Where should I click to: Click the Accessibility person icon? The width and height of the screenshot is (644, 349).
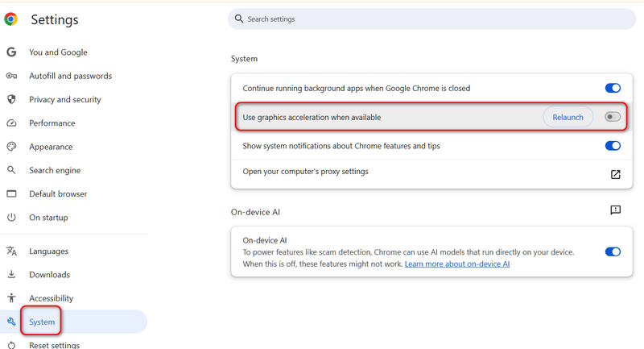11,297
